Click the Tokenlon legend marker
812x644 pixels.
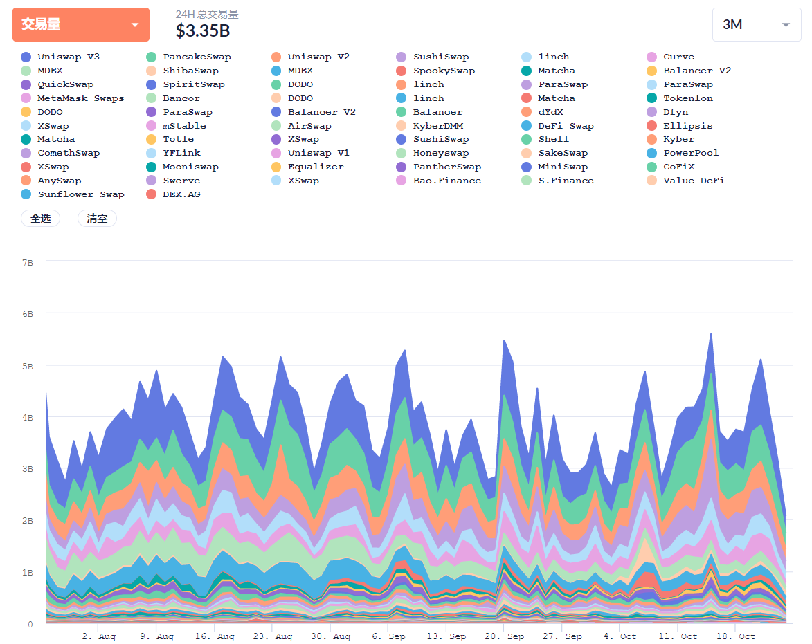(x=651, y=98)
